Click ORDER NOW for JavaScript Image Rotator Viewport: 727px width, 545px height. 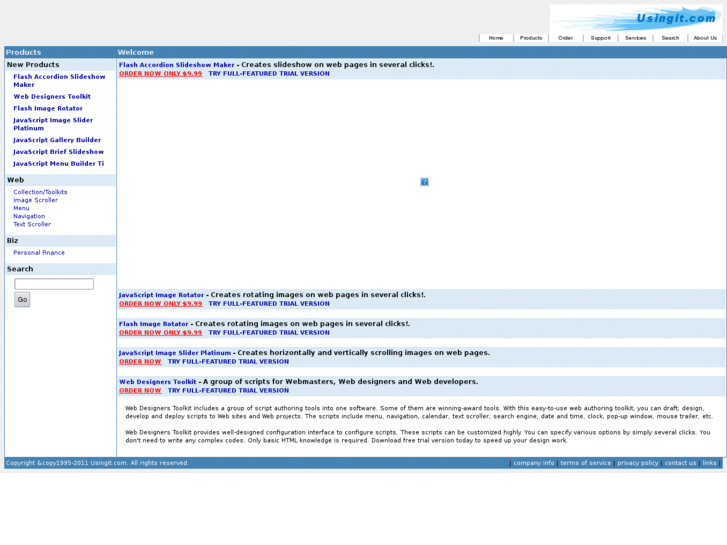pyautogui.click(x=160, y=303)
